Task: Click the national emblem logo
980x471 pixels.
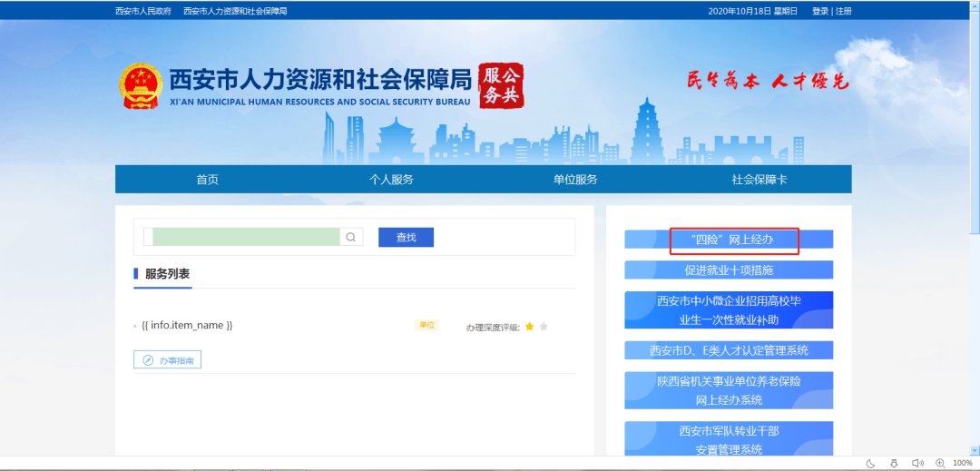Action: (141, 87)
